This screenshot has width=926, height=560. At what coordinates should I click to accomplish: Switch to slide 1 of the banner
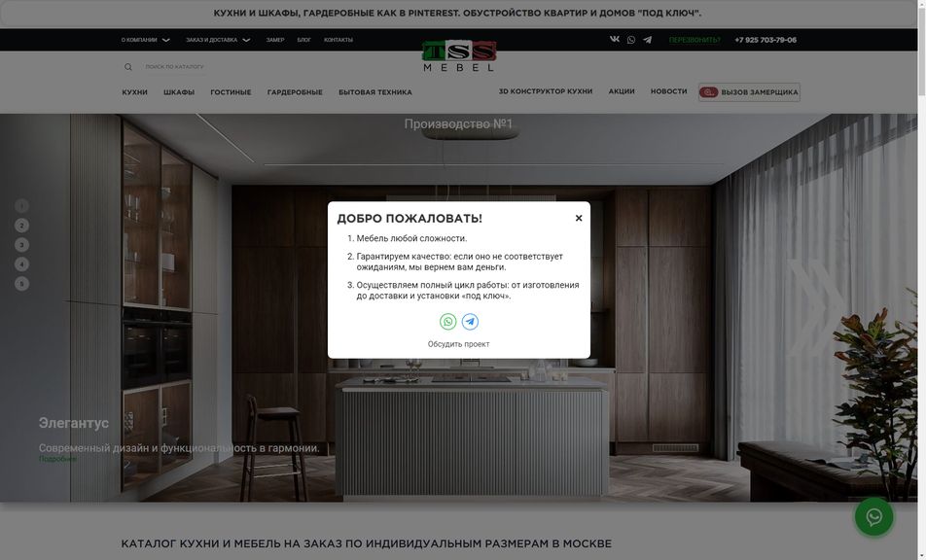(x=21, y=206)
